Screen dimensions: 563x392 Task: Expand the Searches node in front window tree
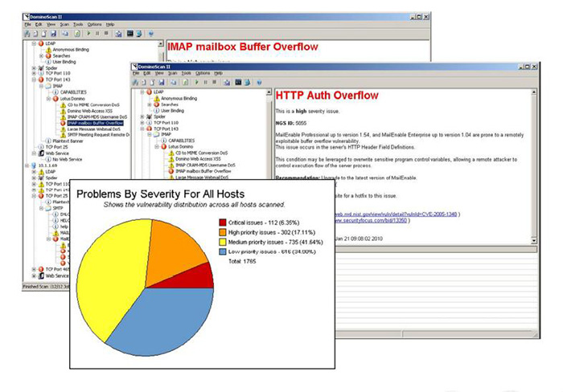pos(150,104)
